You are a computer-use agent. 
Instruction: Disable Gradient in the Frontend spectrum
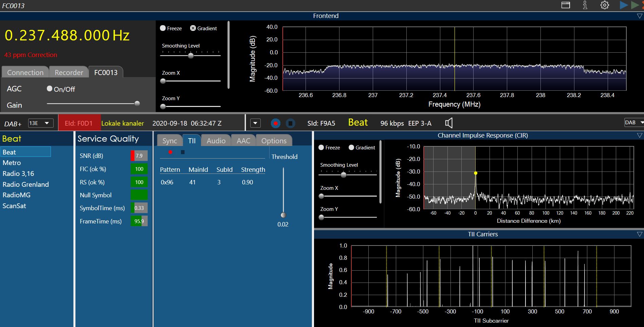click(x=193, y=28)
